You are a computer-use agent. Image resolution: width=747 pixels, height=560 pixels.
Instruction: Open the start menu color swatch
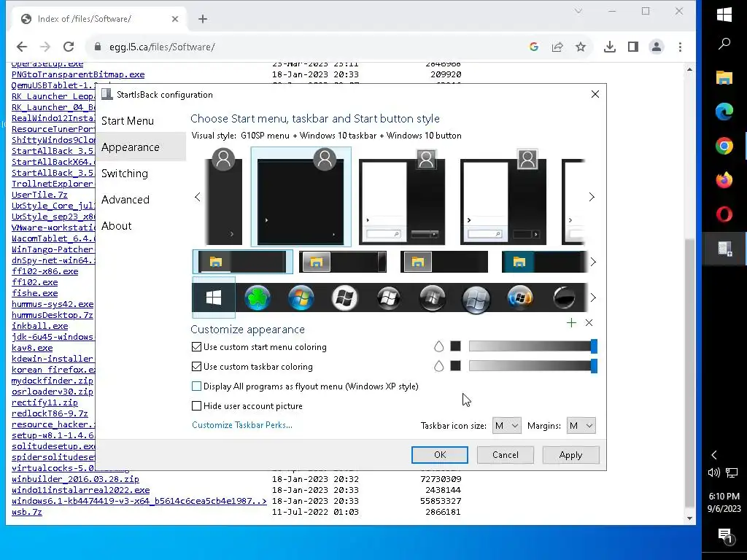point(455,346)
